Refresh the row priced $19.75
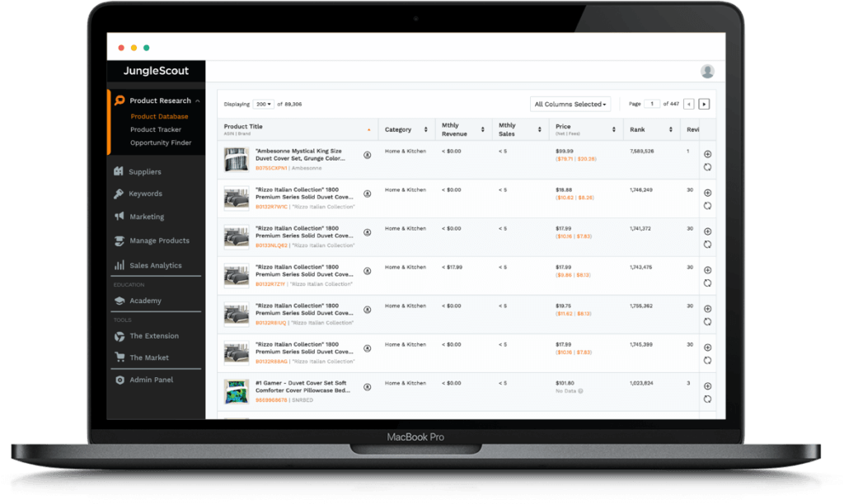Viewport: 844px width, 504px height. coord(707,322)
